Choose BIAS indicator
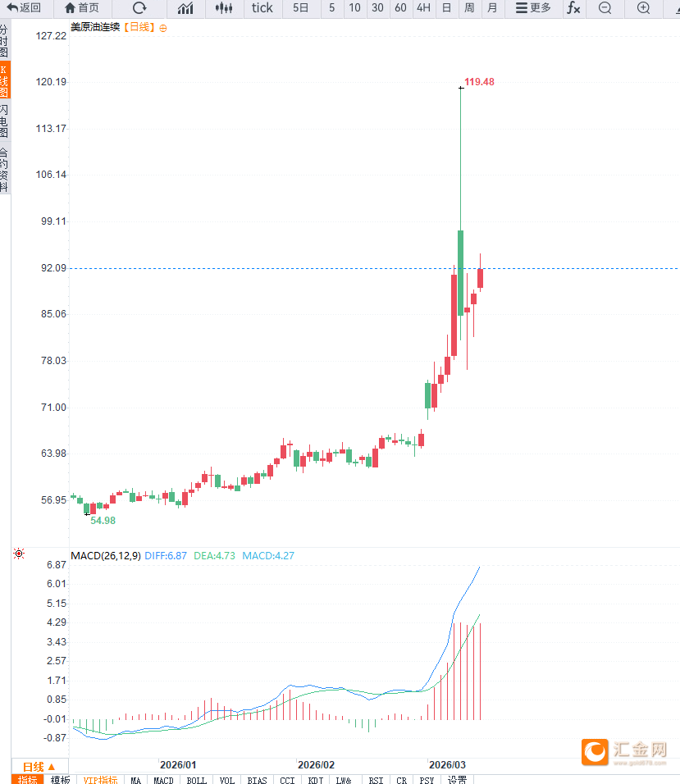Screen dimensions: 680x784 click(x=257, y=780)
